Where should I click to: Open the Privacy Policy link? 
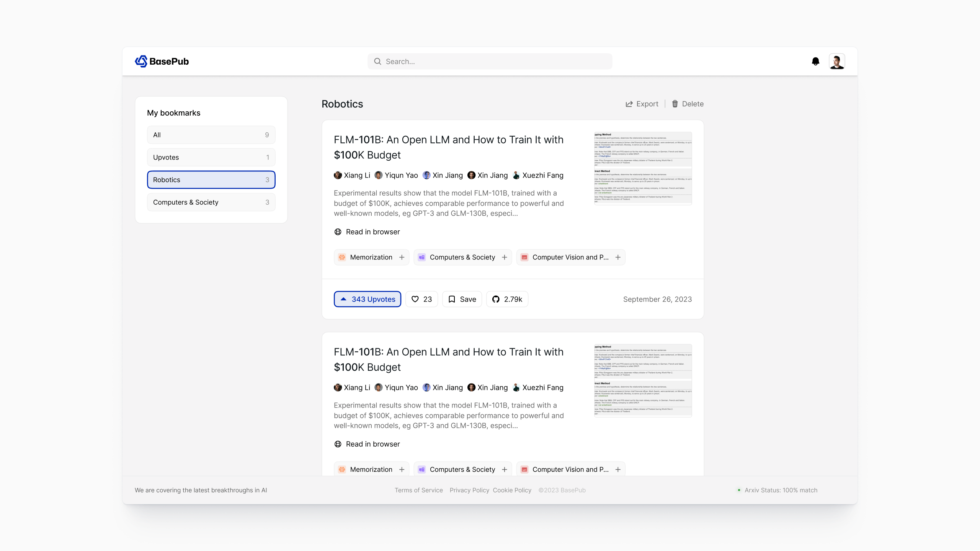click(469, 490)
